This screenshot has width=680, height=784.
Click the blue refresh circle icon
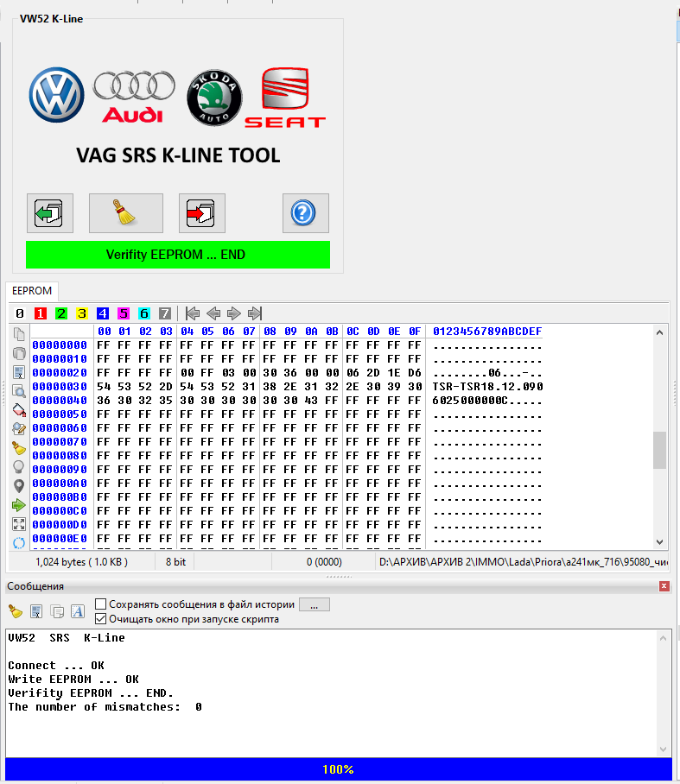[19, 543]
